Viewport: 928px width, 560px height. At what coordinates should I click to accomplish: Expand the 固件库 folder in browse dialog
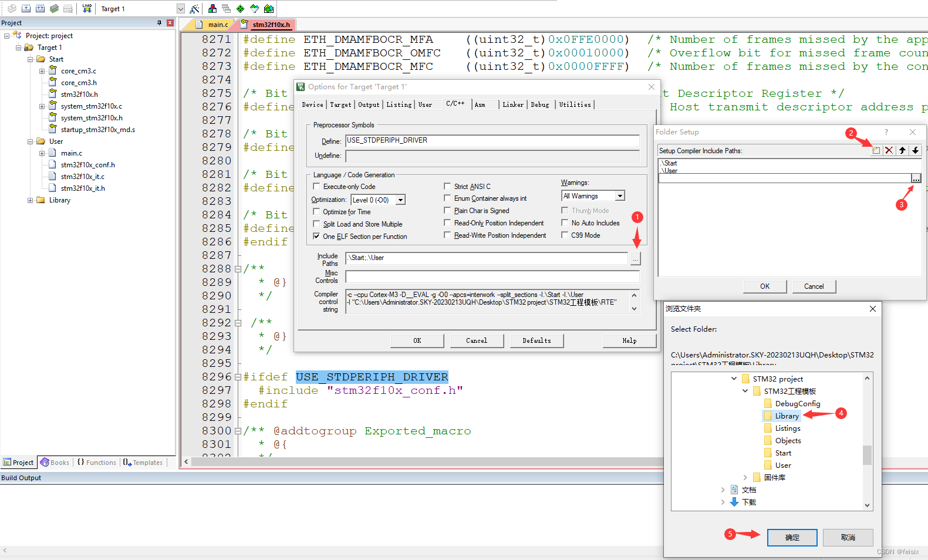(x=745, y=477)
